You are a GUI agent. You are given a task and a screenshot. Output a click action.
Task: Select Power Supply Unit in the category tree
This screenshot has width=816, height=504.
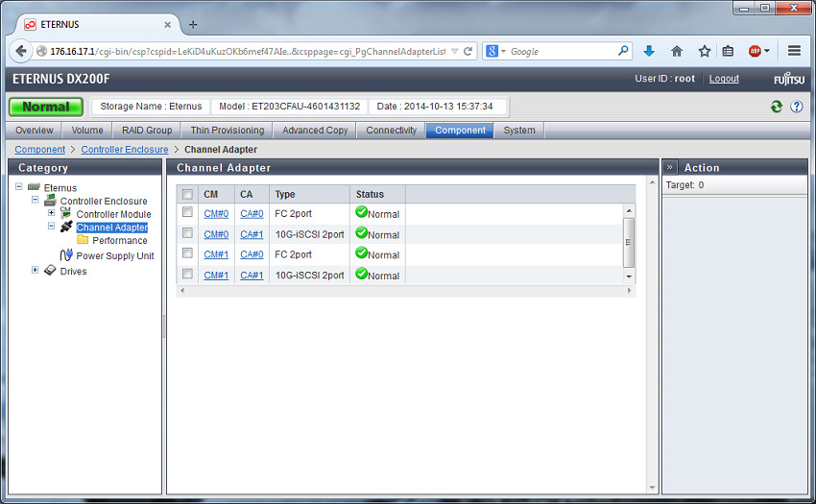(x=115, y=255)
